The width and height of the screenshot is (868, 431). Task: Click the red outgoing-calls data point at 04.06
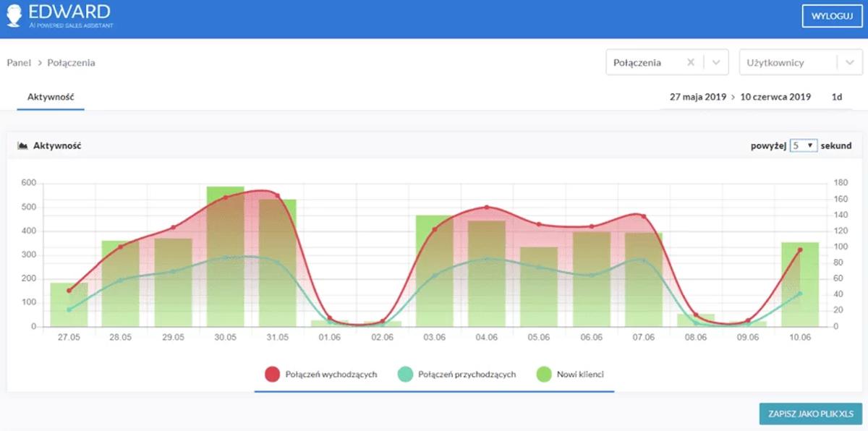(x=487, y=208)
